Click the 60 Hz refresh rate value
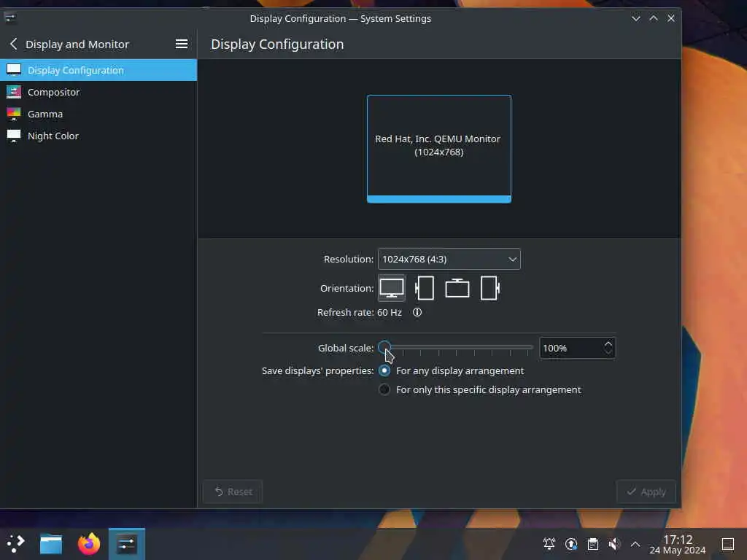This screenshot has width=747, height=560. point(390,312)
